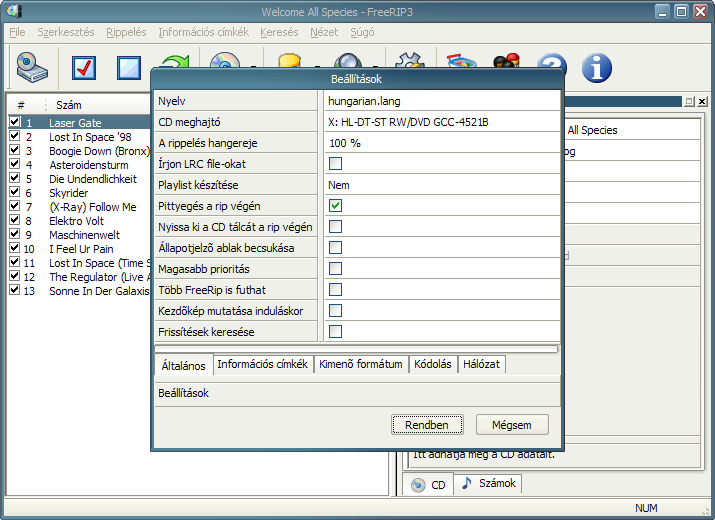Open the Szerkesztés menu
Image resolution: width=715 pixels, height=520 pixels.
pyautogui.click(x=66, y=32)
